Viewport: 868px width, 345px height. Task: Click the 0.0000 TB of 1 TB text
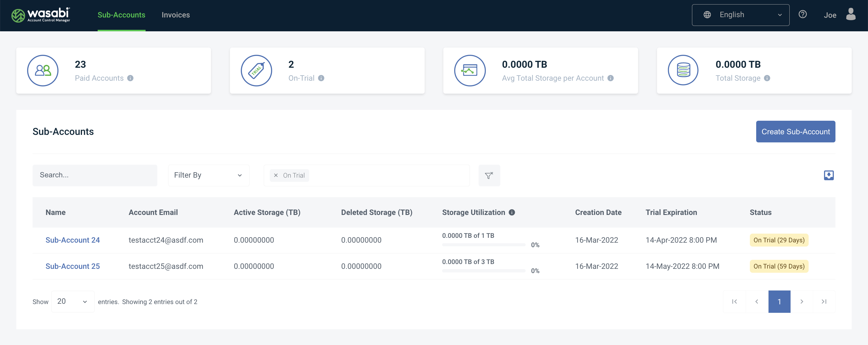click(468, 236)
